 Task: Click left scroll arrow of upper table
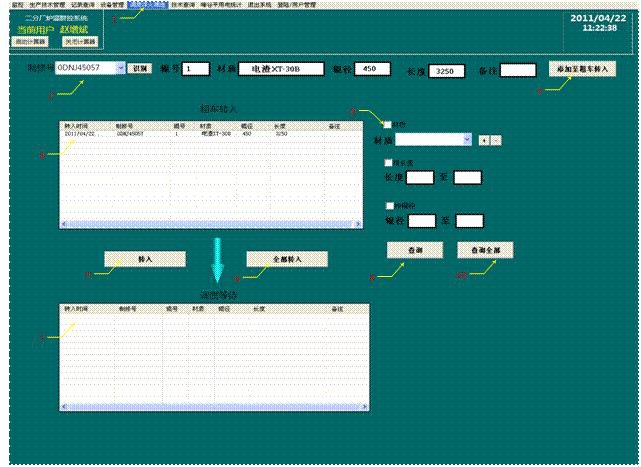[65, 224]
